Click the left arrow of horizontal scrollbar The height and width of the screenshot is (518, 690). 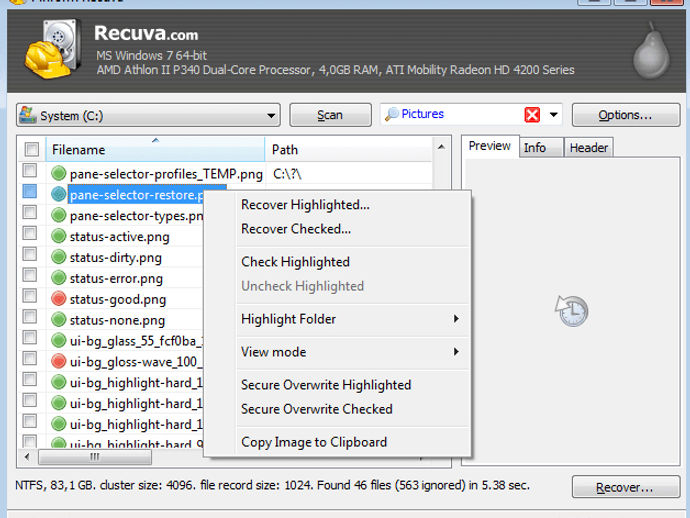tap(27, 457)
